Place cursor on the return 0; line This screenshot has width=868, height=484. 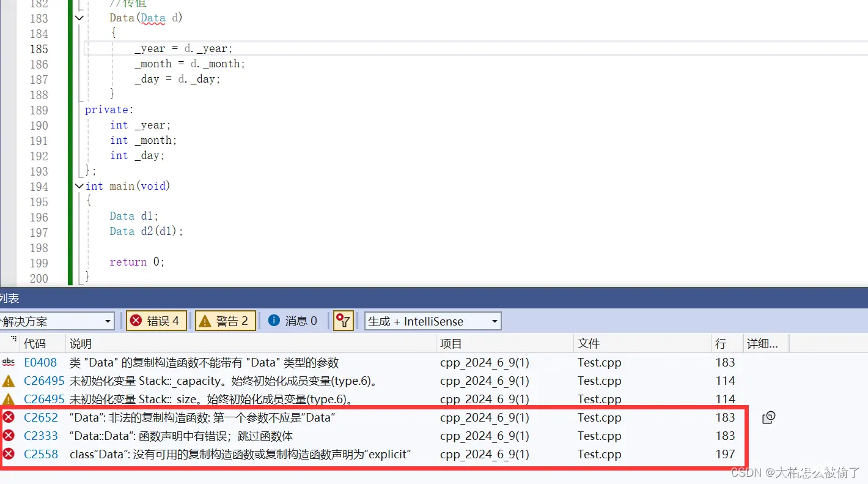coord(137,262)
